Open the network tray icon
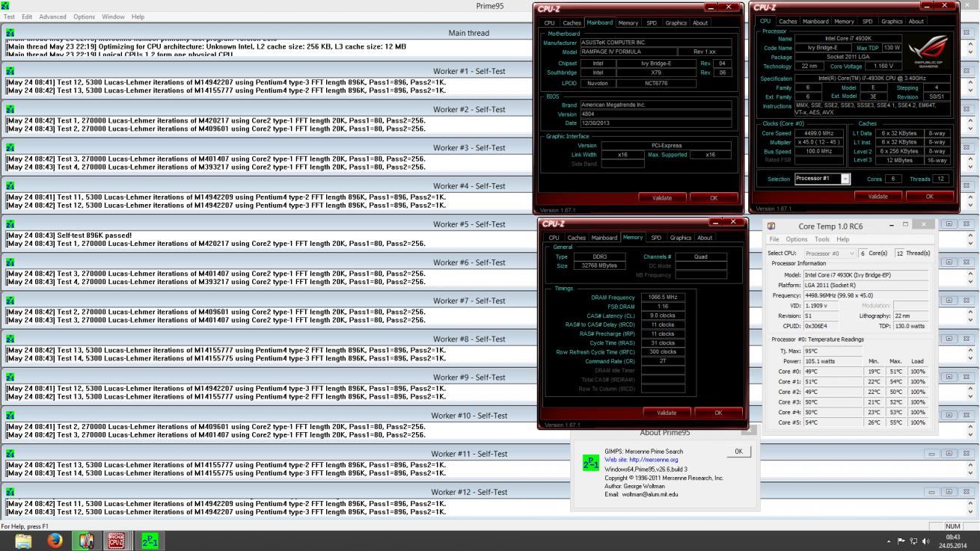 (913, 541)
